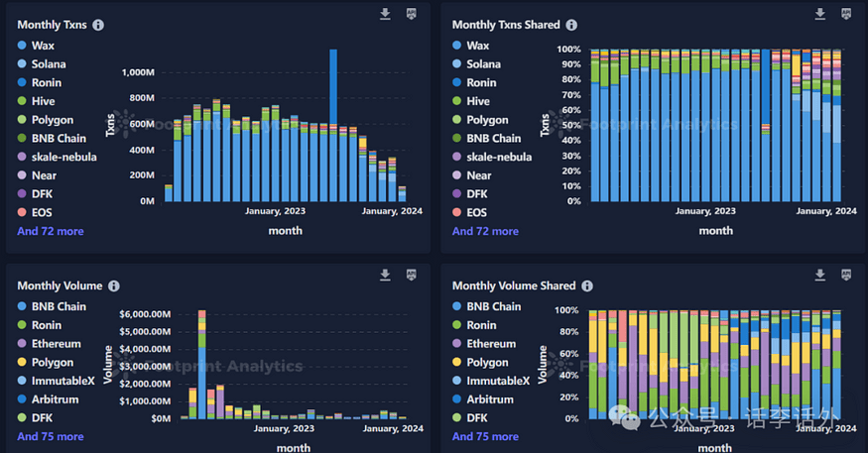
Task: Show more chains via 'And 75 more' in Volume Shared
Action: pyautogui.click(x=485, y=436)
